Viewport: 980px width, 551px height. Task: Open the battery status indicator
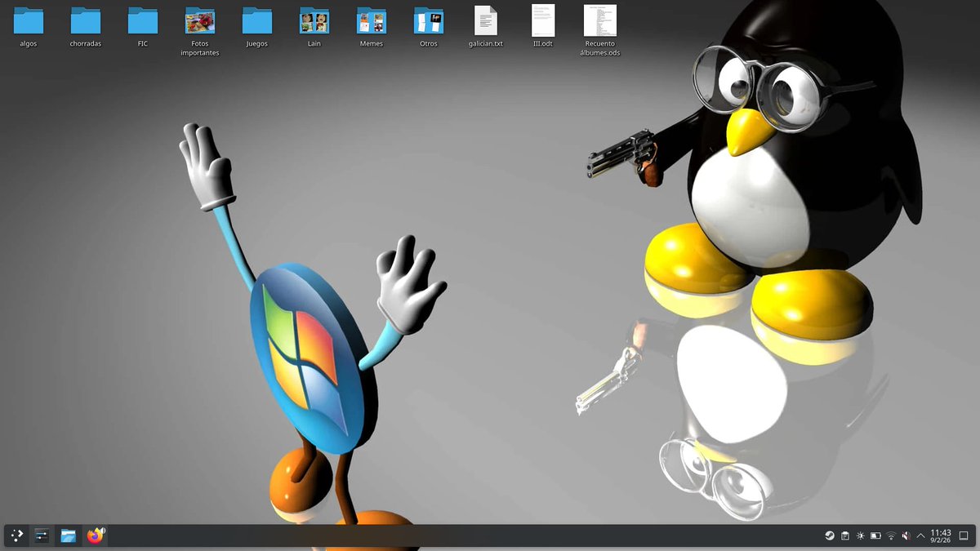(875, 535)
